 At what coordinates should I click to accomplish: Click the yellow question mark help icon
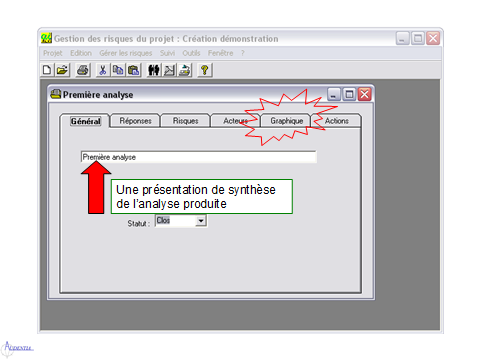click(205, 70)
